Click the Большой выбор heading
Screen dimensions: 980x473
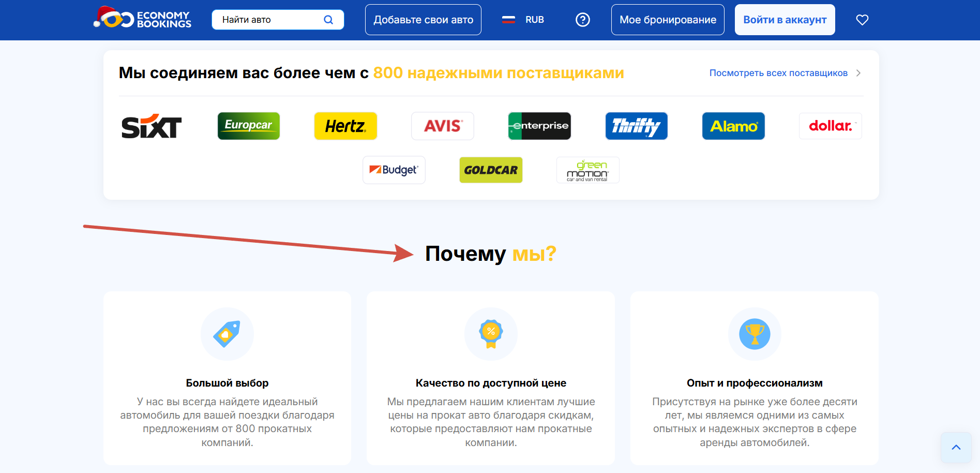pyautogui.click(x=227, y=383)
